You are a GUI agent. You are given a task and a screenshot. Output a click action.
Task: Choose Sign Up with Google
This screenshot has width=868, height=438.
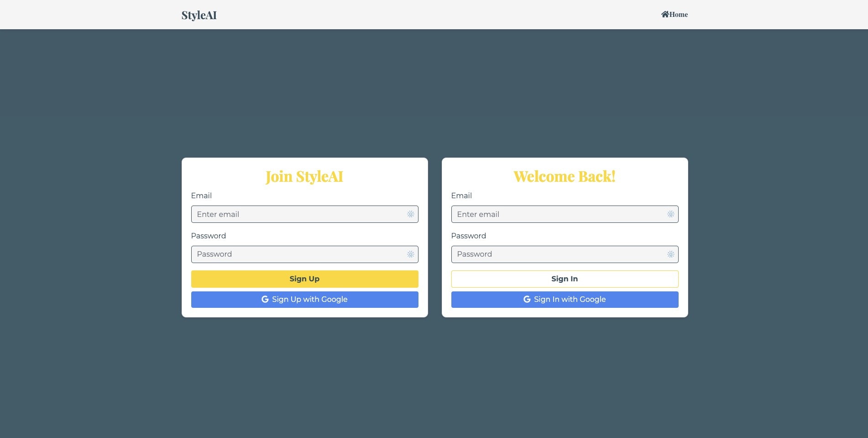pos(304,300)
